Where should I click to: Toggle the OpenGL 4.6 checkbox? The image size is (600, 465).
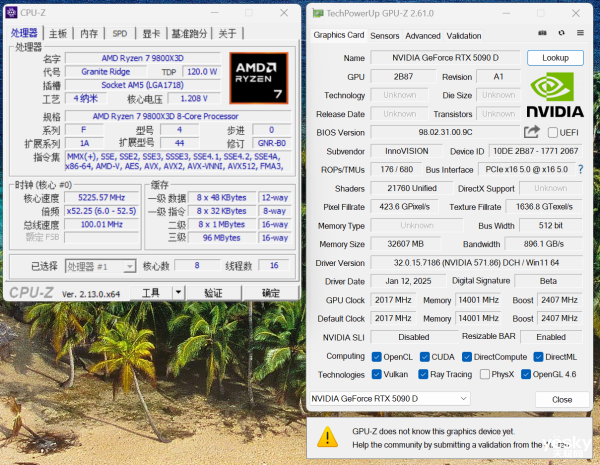(525, 374)
